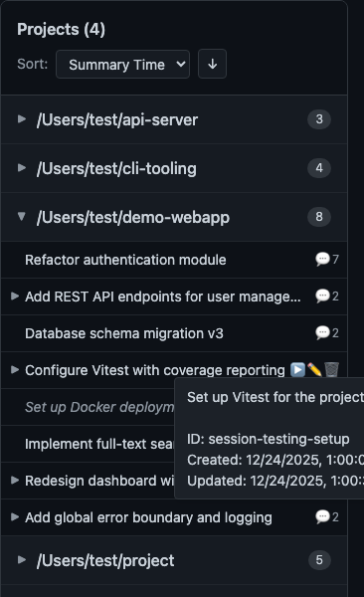This screenshot has height=597, width=364.
Task: Open Set up Docker deployment session
Action: [99, 407]
